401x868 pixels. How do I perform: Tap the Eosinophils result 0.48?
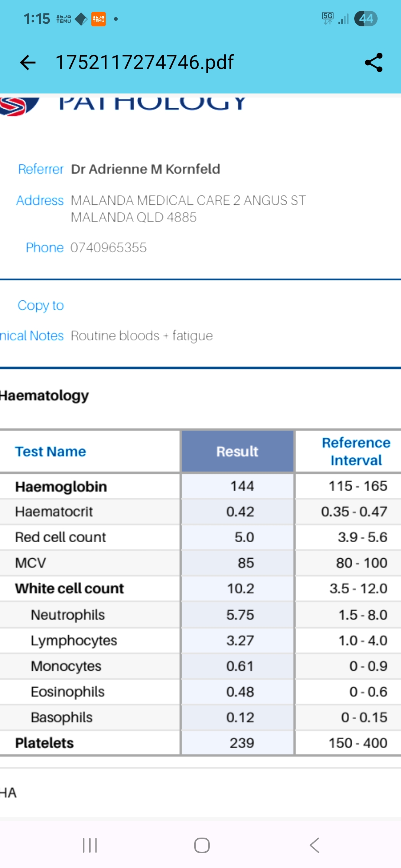240,692
